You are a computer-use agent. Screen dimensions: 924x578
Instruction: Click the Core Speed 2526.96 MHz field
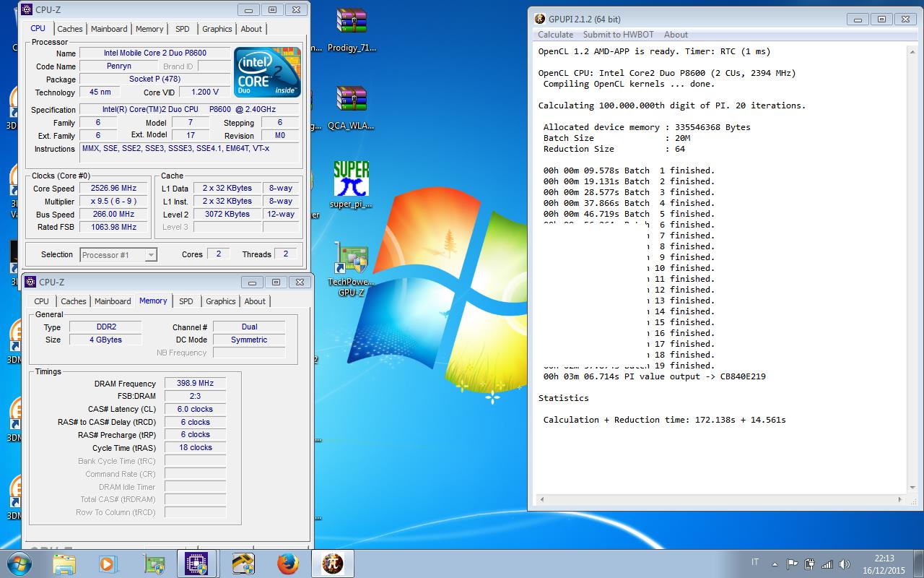(x=115, y=189)
